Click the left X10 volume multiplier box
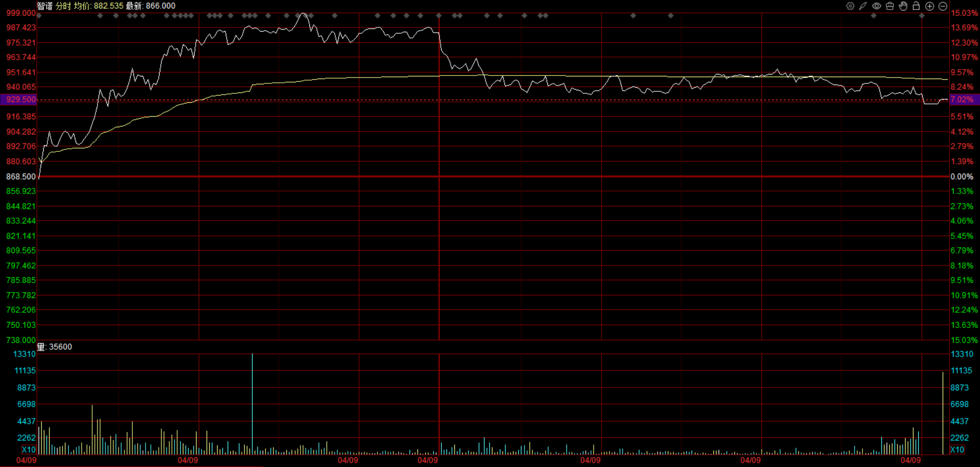Image resolution: width=980 pixels, height=467 pixels. (x=28, y=450)
